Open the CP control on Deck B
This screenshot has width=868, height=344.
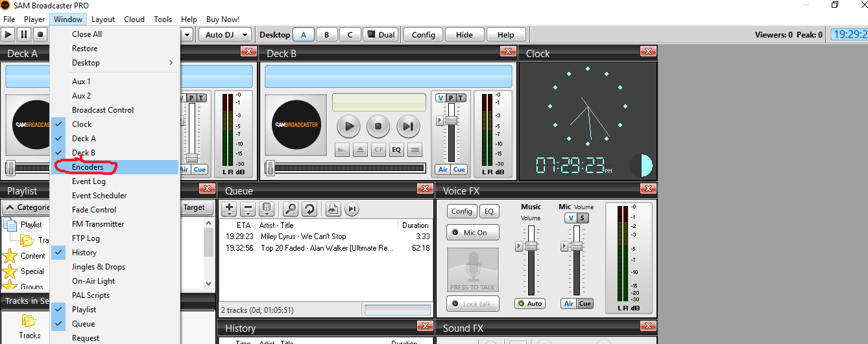[x=378, y=150]
